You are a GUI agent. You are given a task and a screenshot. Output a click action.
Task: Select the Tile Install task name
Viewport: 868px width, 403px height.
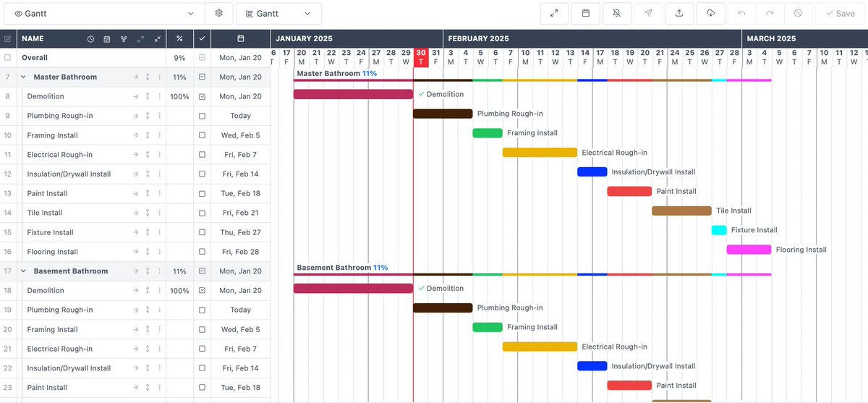click(45, 213)
